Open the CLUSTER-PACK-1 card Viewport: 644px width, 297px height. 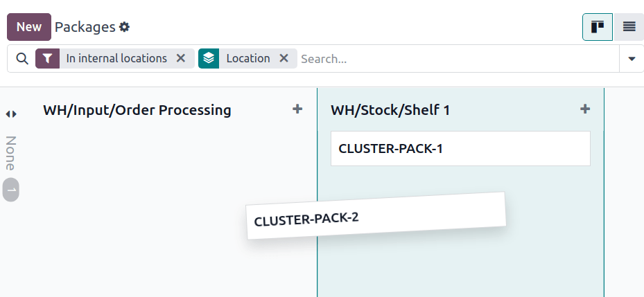[x=460, y=149]
